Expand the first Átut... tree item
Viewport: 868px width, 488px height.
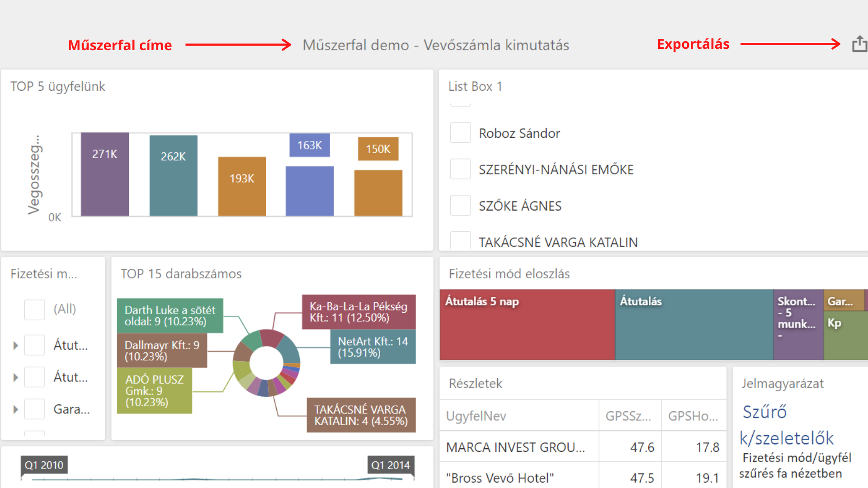pyautogui.click(x=16, y=346)
